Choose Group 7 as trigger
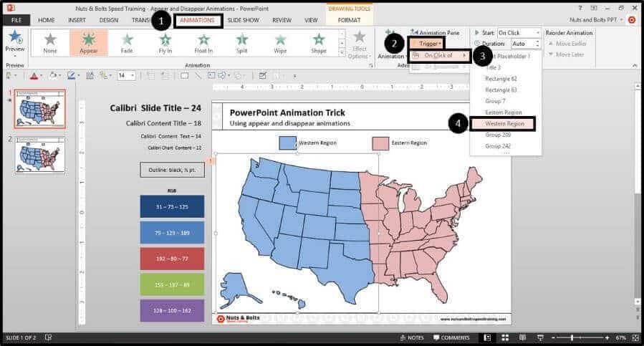This screenshot has height=346, width=644. (x=495, y=101)
